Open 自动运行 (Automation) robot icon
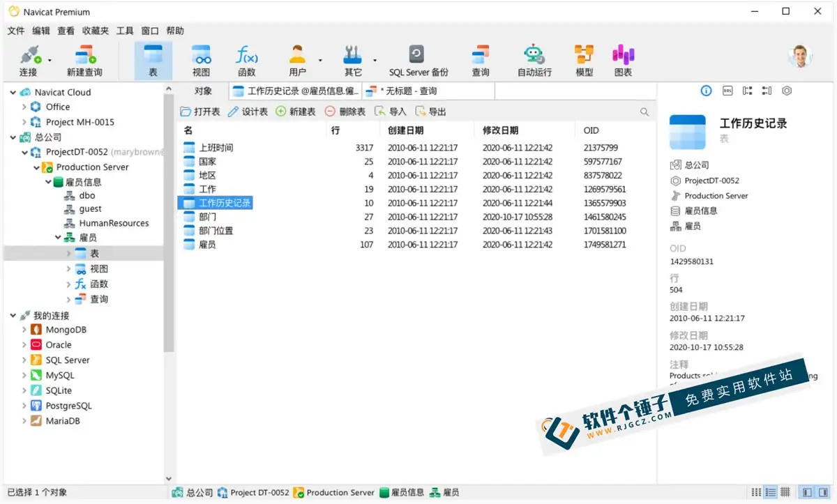The image size is (837, 504). tap(534, 61)
